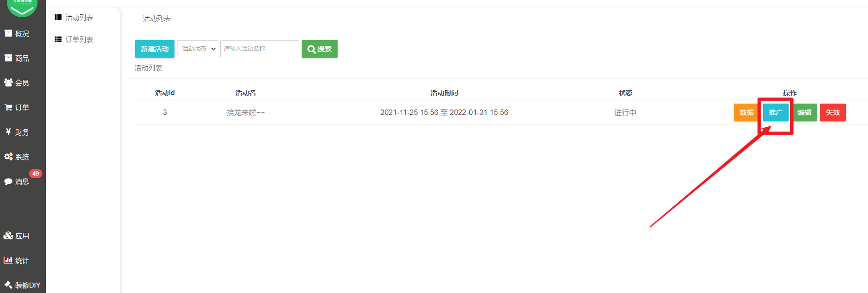Focus the 请输入活动名称 input field
This screenshot has height=293, width=868.
[x=260, y=49]
